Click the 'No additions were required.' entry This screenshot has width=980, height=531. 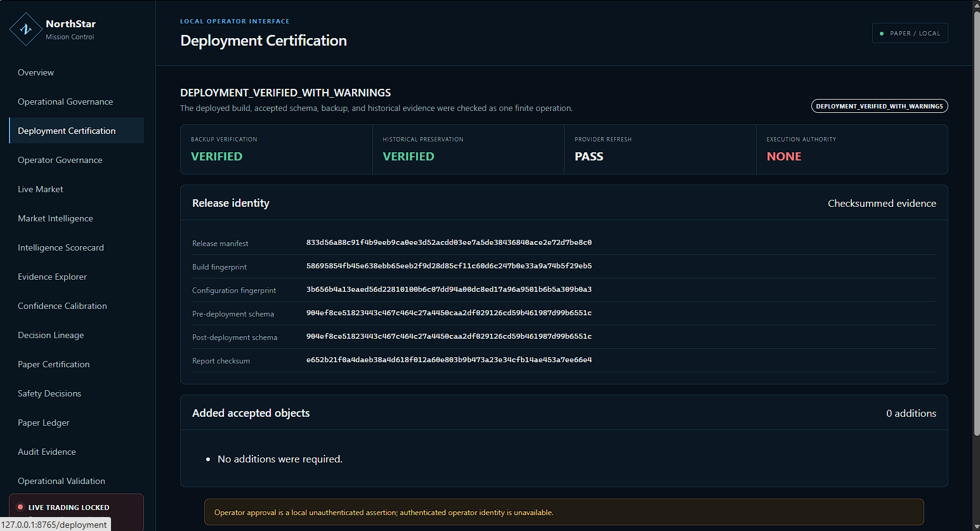[x=280, y=459]
